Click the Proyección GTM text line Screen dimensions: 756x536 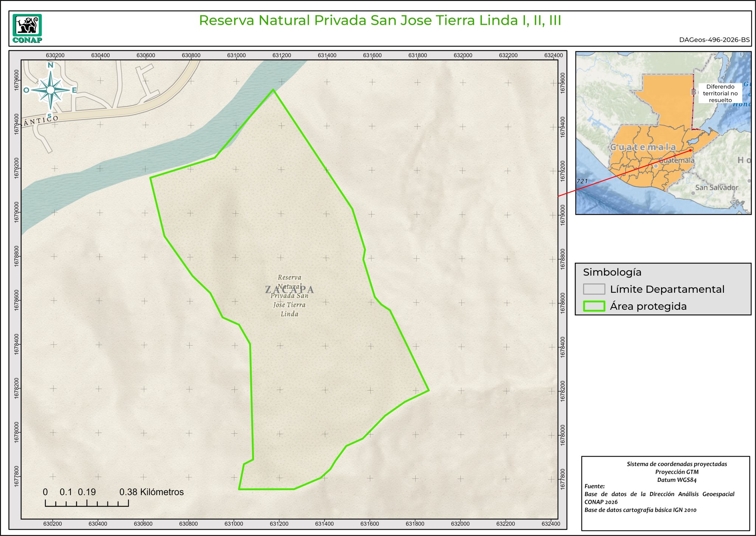(x=677, y=472)
